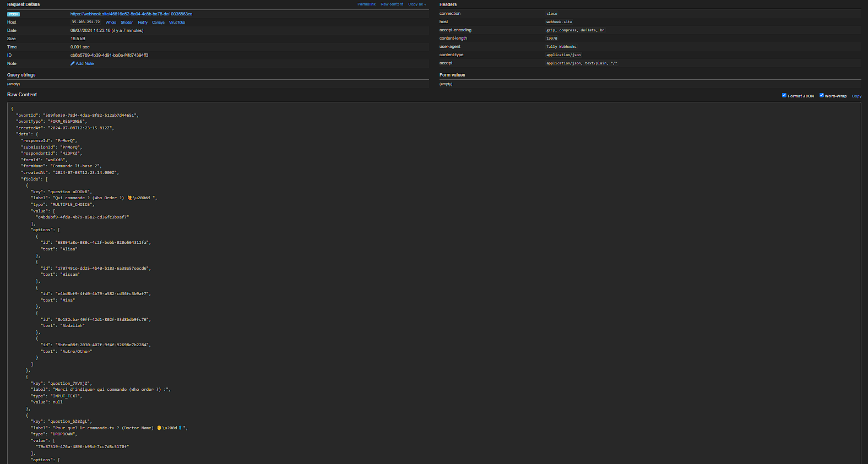Look up the host with Whois

point(111,23)
